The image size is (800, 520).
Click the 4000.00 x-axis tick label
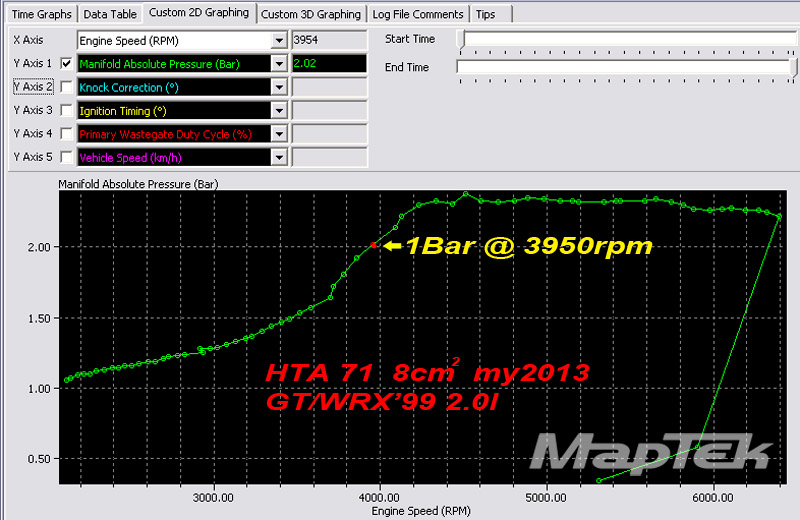(x=379, y=498)
